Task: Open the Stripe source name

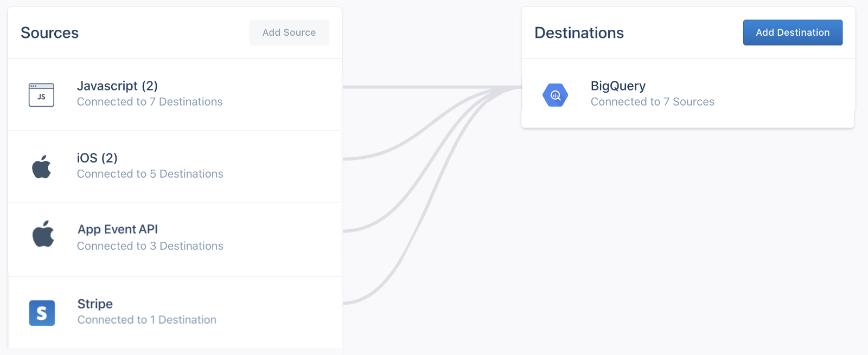Action: [x=95, y=304]
